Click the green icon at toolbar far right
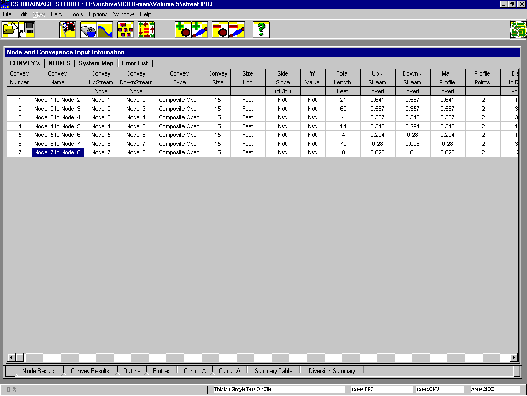 518,30
